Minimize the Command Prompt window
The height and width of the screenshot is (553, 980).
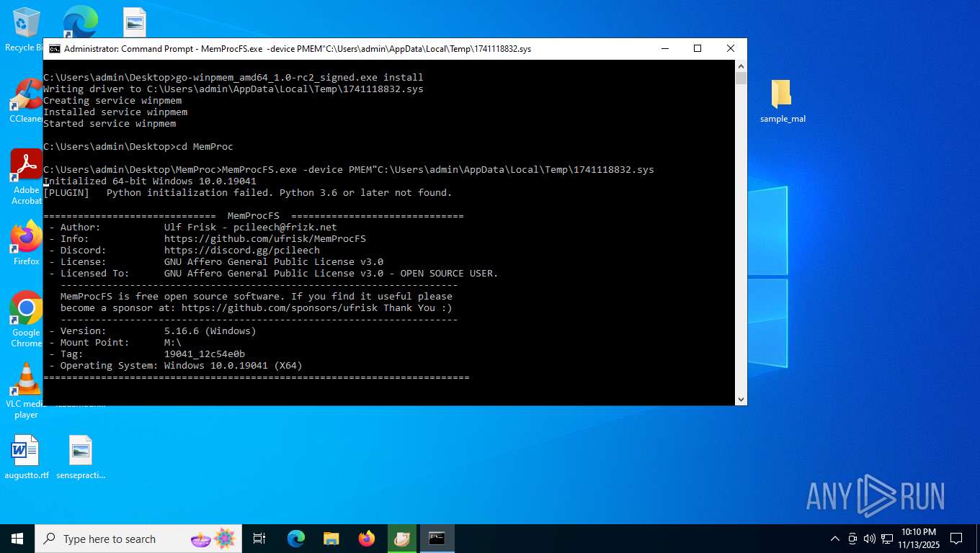pyautogui.click(x=664, y=48)
